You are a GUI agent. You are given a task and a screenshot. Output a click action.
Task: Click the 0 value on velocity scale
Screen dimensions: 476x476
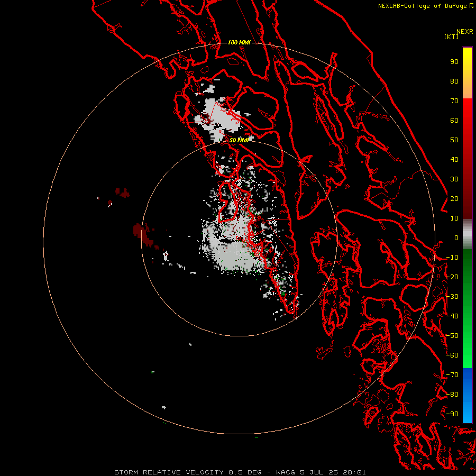(456, 237)
